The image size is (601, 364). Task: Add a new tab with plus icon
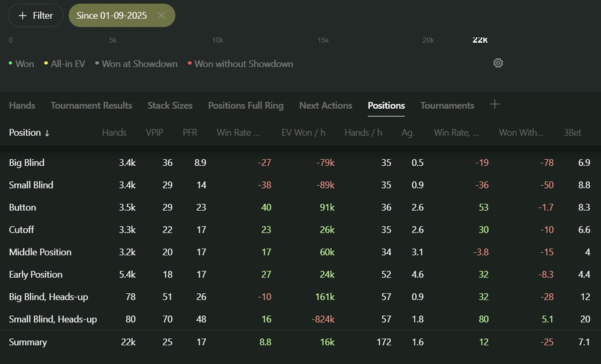[495, 105]
